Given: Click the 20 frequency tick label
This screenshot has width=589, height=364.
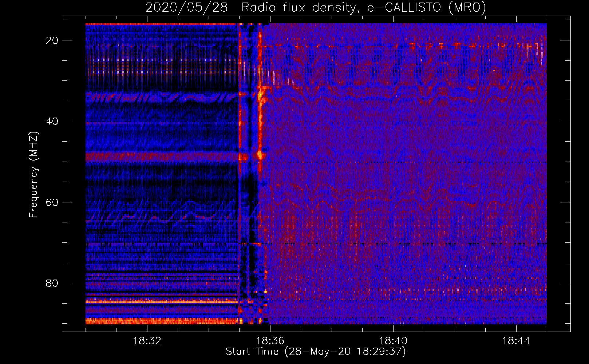Looking at the screenshot, I should point(52,40).
